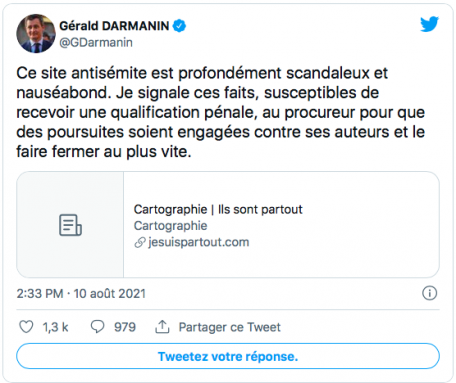Open the 2:33 PM · 10 août 2021 timestamp
This screenshot has height=383, width=456.
click(81, 294)
